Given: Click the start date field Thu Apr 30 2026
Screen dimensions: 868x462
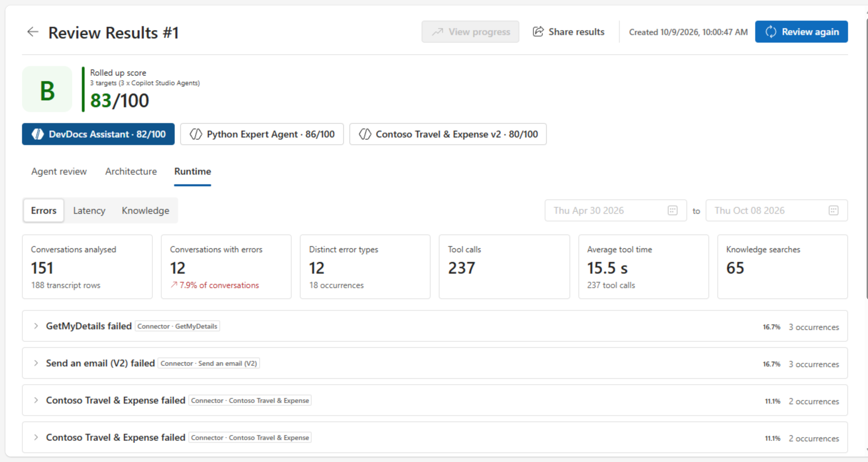Looking at the screenshot, I should coord(616,210).
